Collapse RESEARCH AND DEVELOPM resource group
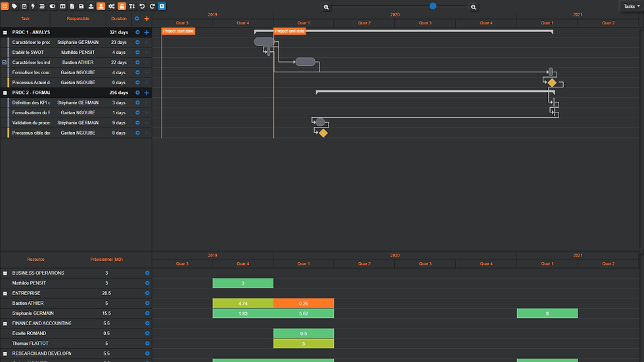644x362 pixels. pos(5,354)
